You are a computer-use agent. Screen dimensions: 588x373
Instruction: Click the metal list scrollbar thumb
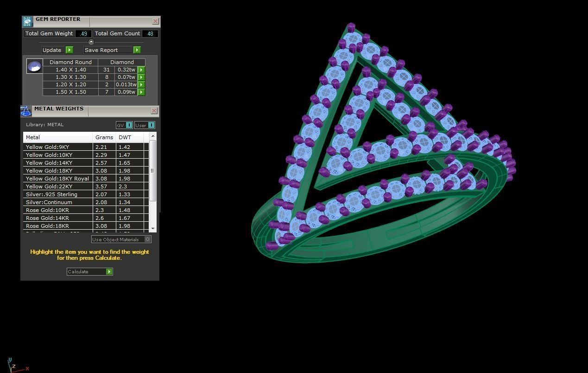pyautogui.click(x=152, y=170)
